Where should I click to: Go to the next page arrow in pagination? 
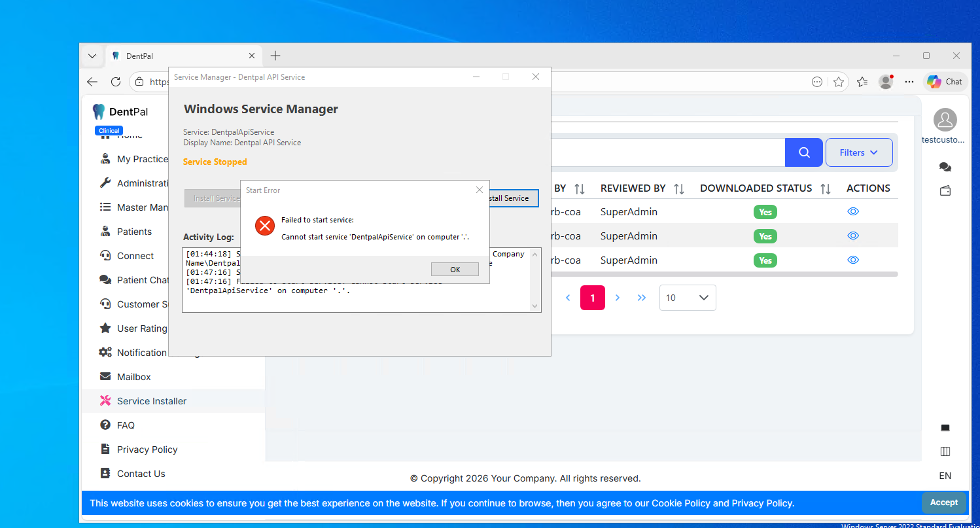[x=617, y=298]
